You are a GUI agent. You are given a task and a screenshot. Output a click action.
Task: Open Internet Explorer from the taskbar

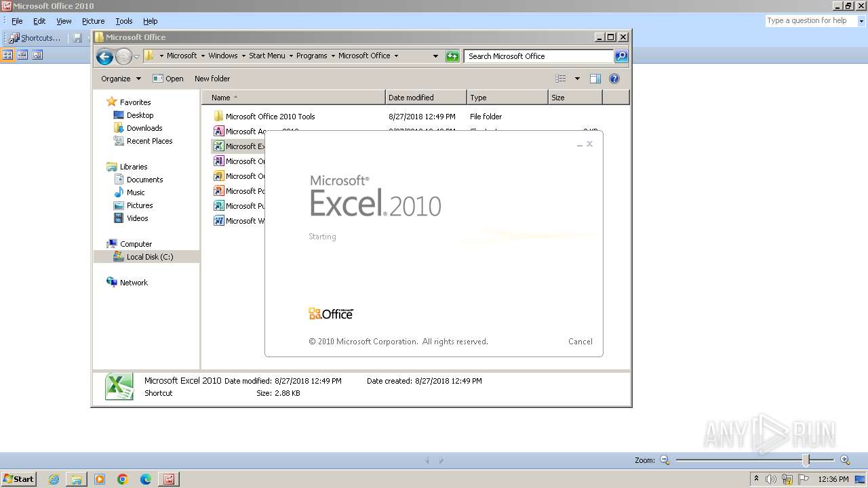tap(54, 479)
